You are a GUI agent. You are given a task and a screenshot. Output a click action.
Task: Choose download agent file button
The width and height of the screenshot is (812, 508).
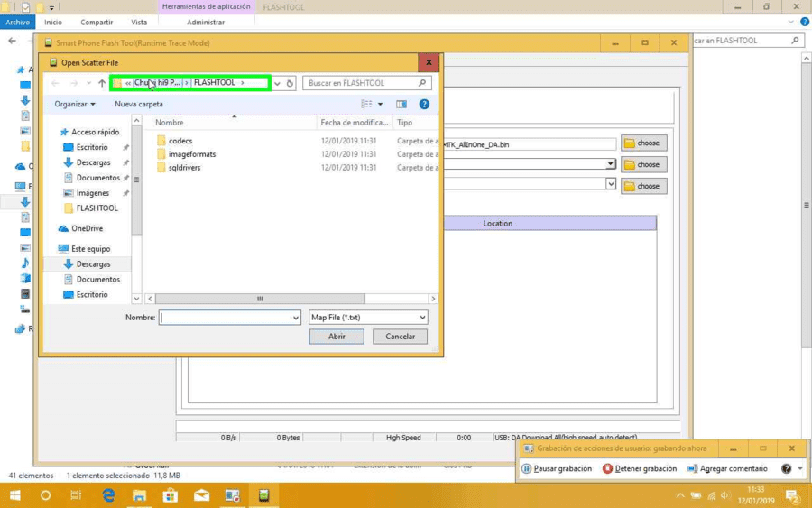click(x=643, y=143)
